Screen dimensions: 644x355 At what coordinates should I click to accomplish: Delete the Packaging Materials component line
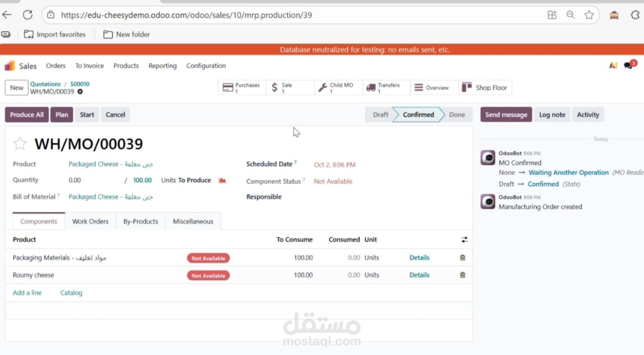point(462,257)
